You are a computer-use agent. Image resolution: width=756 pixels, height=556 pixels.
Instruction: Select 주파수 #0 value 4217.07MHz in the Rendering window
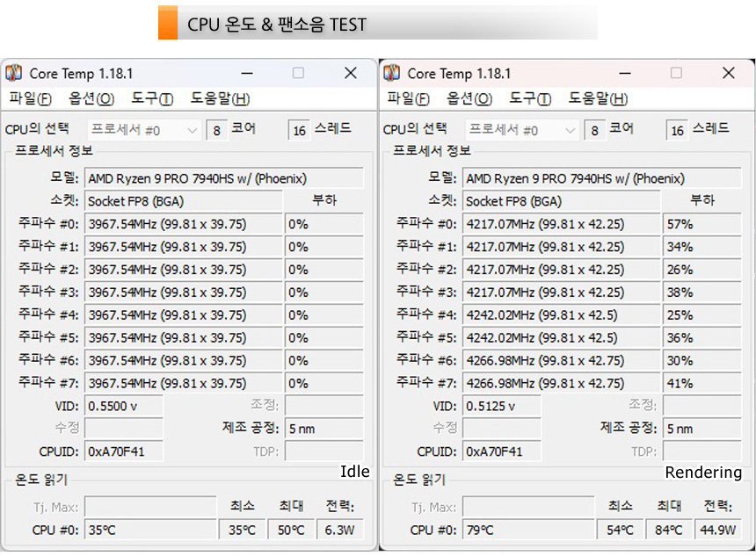[x=561, y=224]
